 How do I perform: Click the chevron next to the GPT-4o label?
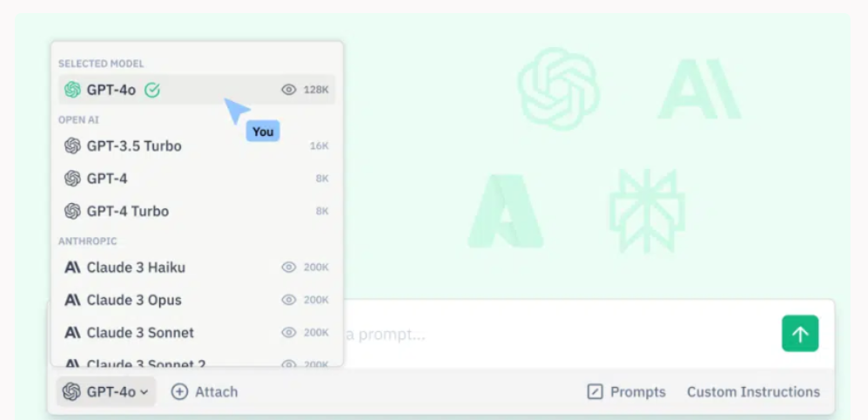click(144, 392)
